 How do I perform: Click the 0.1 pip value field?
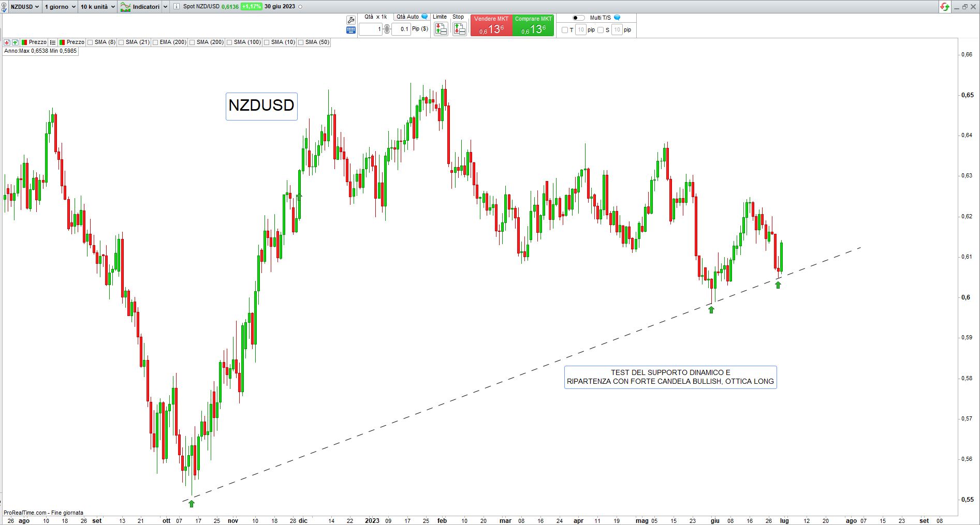pyautogui.click(x=401, y=29)
